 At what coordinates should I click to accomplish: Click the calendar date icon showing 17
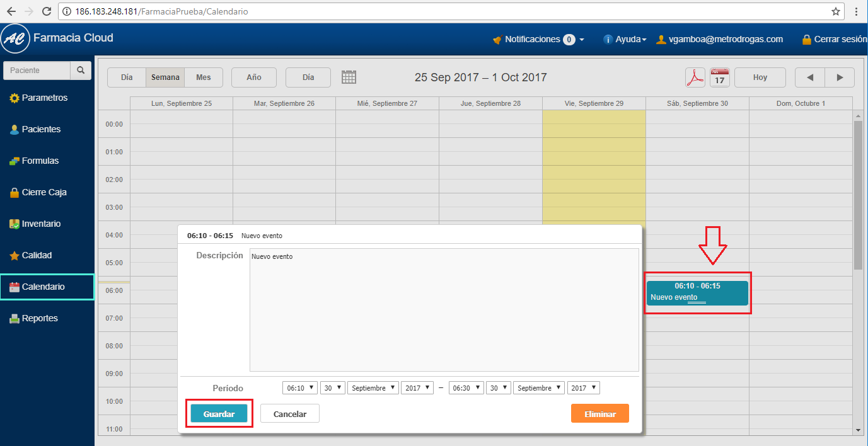[719, 77]
